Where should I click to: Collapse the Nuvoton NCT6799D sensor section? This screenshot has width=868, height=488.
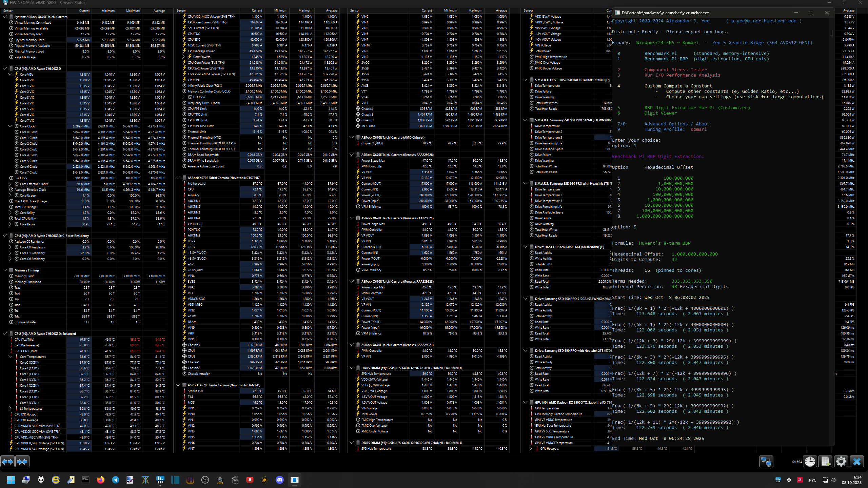pos(178,178)
